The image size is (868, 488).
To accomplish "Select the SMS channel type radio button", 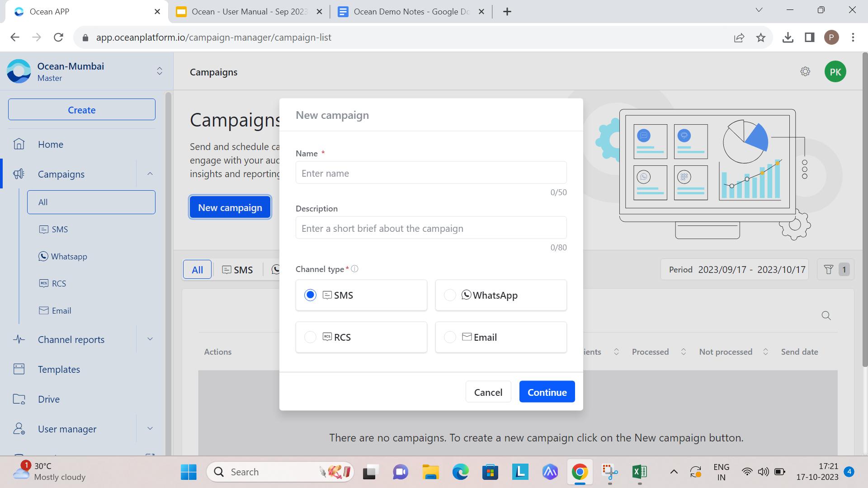I will tap(310, 295).
